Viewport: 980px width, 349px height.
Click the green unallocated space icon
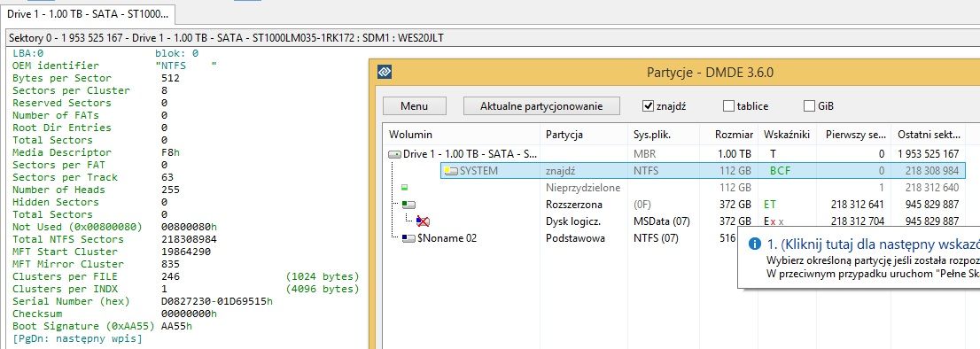coord(404,187)
